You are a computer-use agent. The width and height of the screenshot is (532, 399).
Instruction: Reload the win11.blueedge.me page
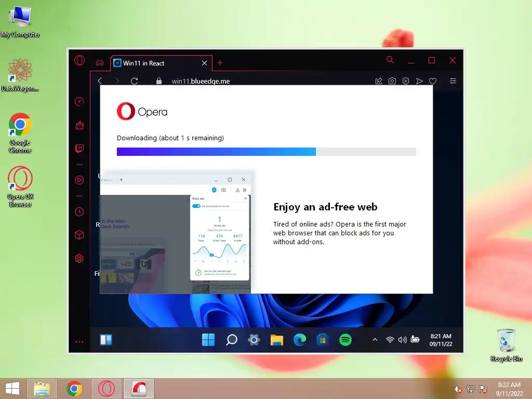pyautogui.click(x=135, y=81)
